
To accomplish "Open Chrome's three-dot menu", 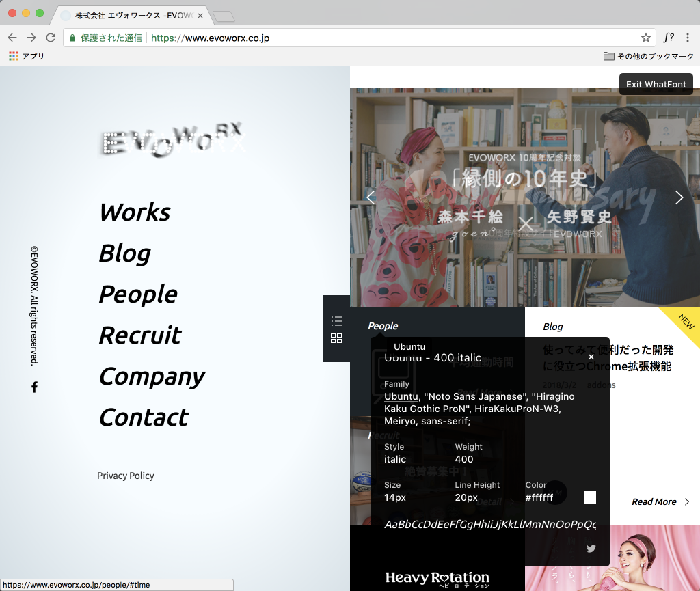I will coord(688,38).
